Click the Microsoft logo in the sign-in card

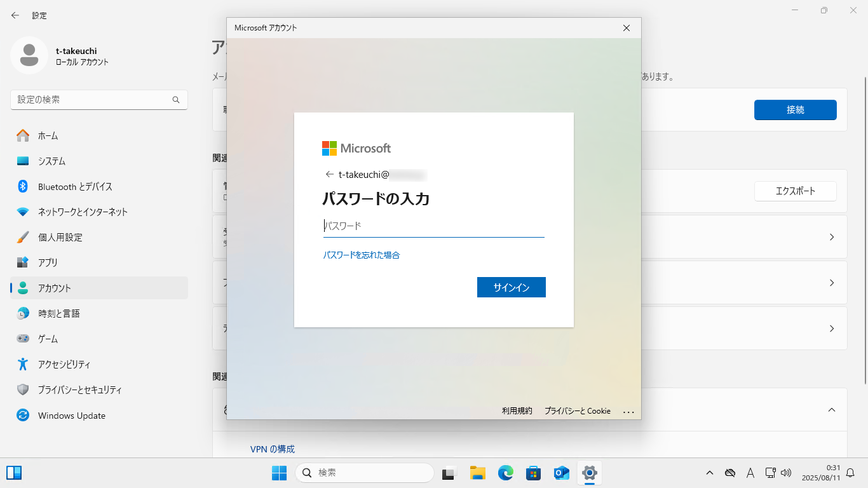(x=356, y=148)
